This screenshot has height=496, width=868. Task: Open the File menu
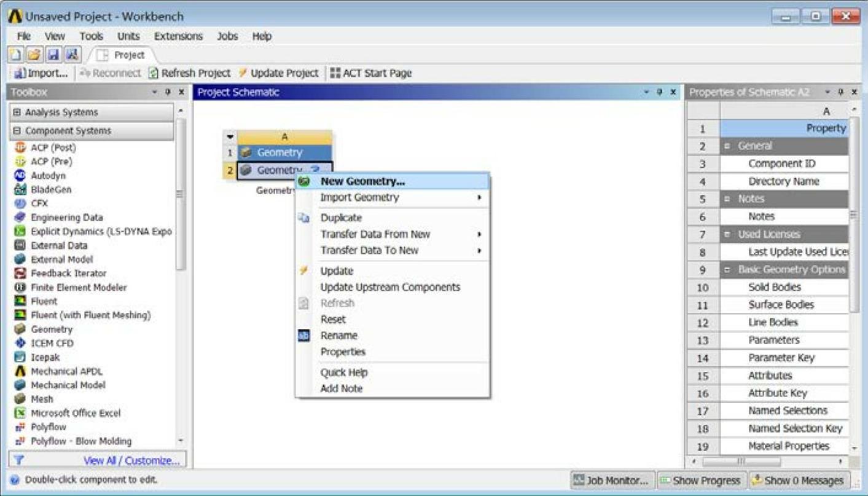pyautogui.click(x=24, y=36)
